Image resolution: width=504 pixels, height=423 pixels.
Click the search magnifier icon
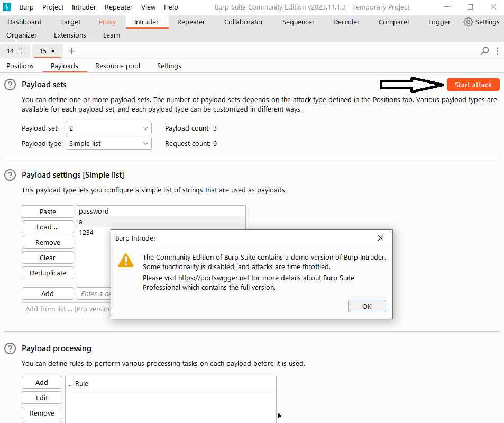coord(484,51)
